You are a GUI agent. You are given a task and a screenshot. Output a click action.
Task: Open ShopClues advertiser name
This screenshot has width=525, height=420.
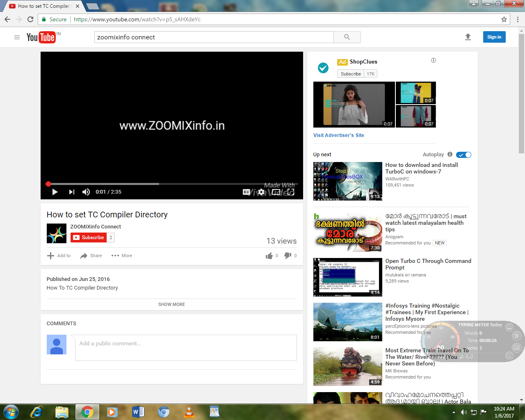pyautogui.click(x=363, y=62)
